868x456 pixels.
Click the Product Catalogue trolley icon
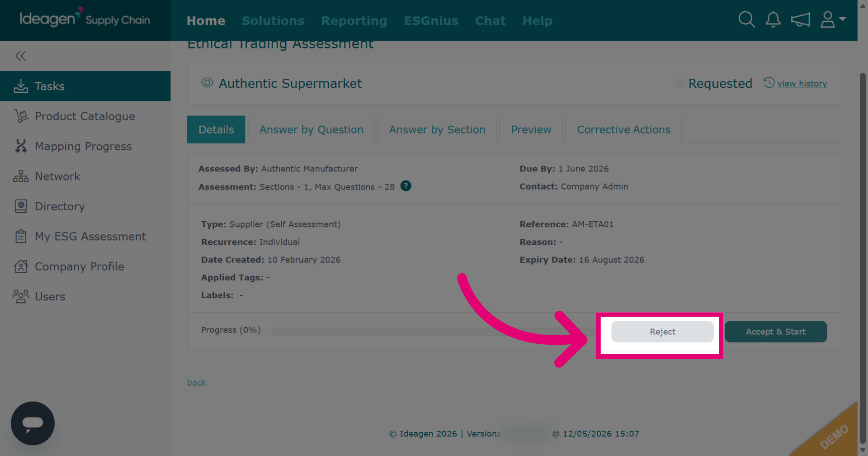[x=21, y=116]
